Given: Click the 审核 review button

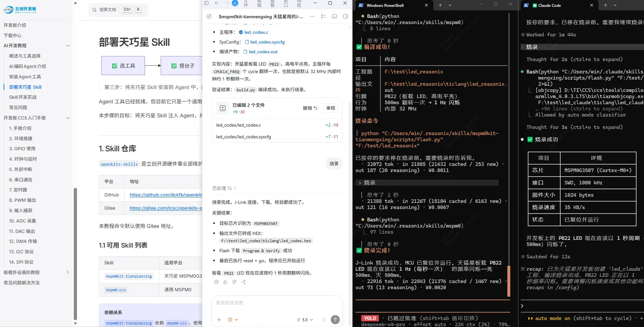Looking at the screenshot, I should [x=331, y=108].
